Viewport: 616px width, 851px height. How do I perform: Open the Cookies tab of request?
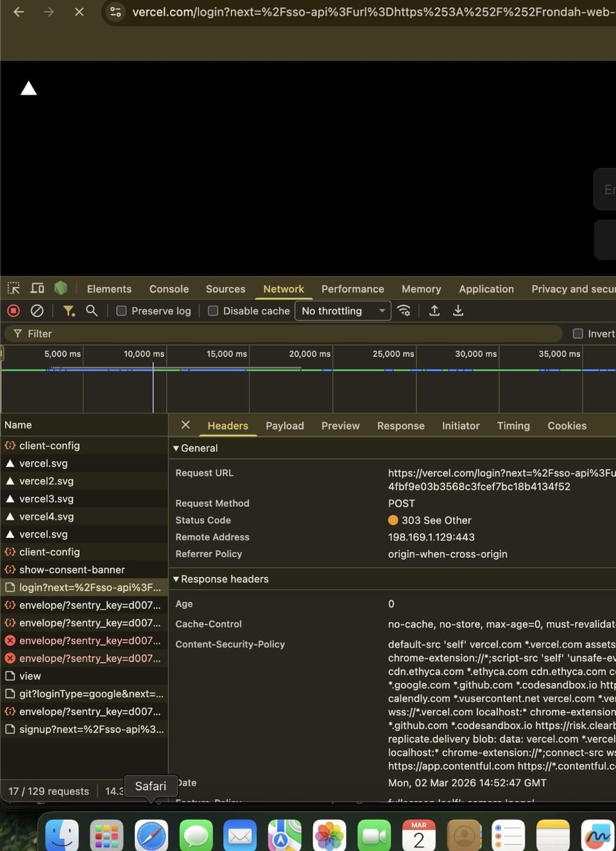[x=567, y=426]
